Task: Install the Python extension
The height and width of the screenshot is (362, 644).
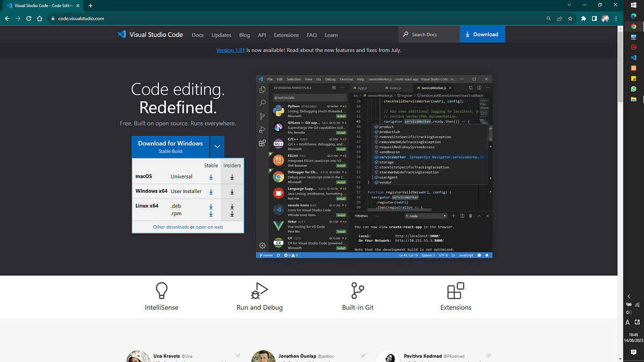Action: [341, 115]
